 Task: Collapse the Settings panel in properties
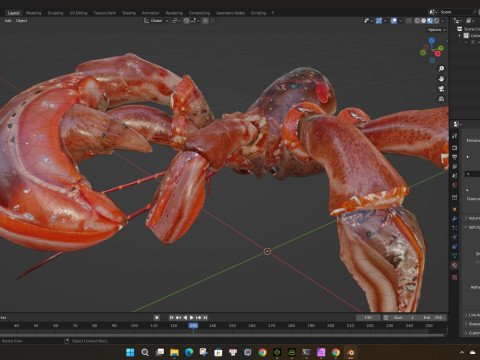(473, 227)
